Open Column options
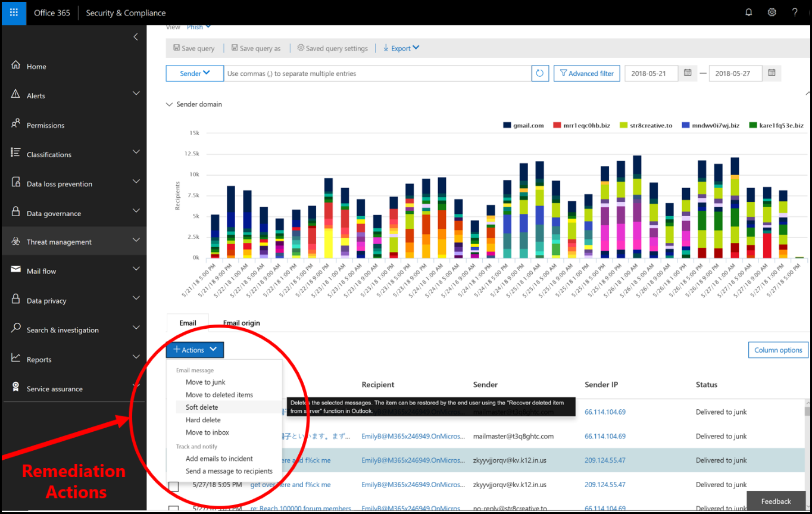 tap(778, 350)
